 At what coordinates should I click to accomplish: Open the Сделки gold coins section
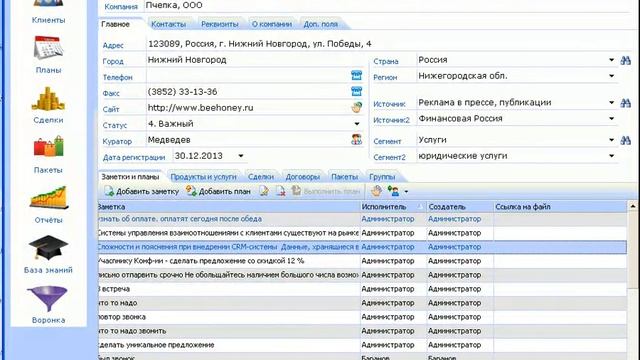(48, 105)
